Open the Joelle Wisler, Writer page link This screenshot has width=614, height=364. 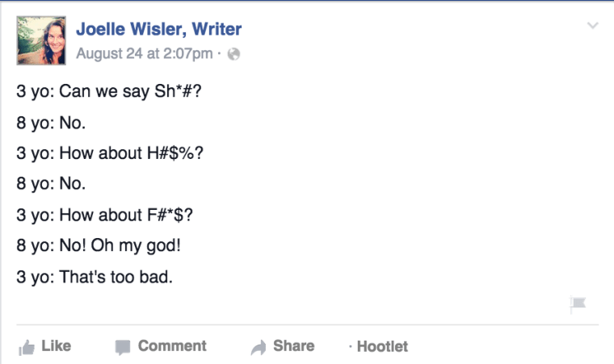[x=158, y=30]
